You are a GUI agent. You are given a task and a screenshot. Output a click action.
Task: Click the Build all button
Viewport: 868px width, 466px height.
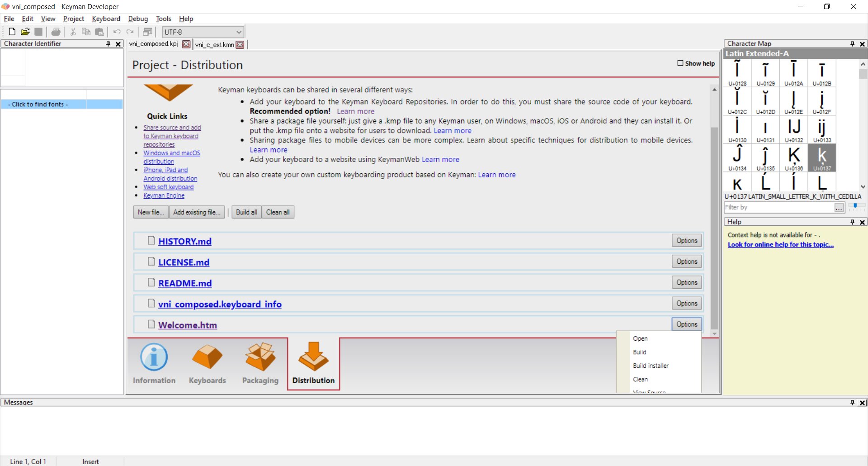[x=246, y=212]
